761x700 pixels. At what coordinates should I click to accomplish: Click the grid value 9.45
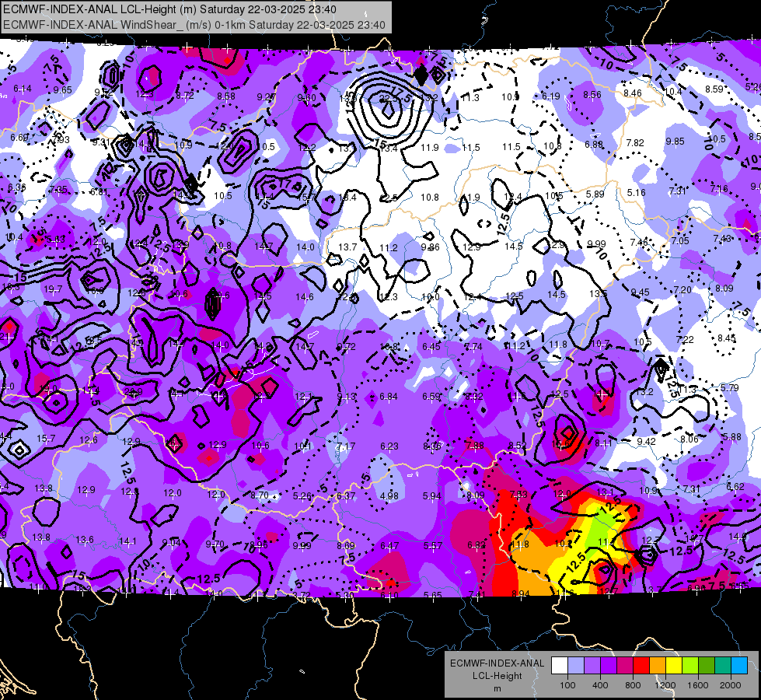pos(641,292)
